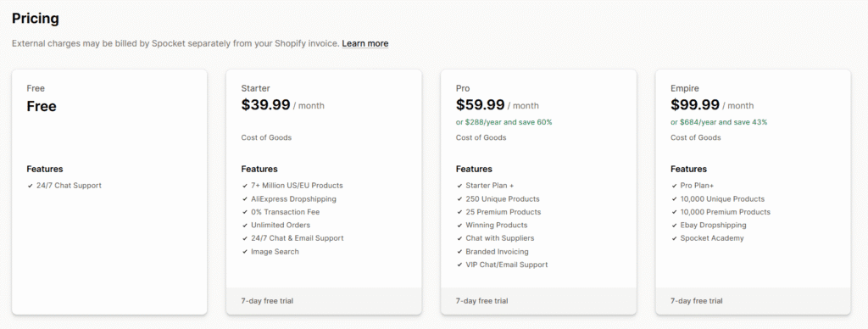Viewport: 868px width, 329px height.
Task: Click the checkmark beside Spocket Academy
Action: click(x=674, y=239)
